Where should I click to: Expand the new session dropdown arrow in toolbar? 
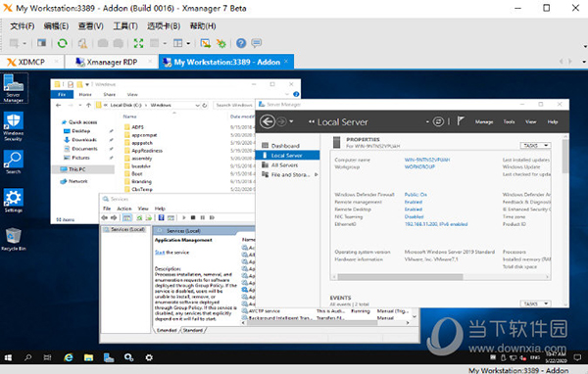24,43
